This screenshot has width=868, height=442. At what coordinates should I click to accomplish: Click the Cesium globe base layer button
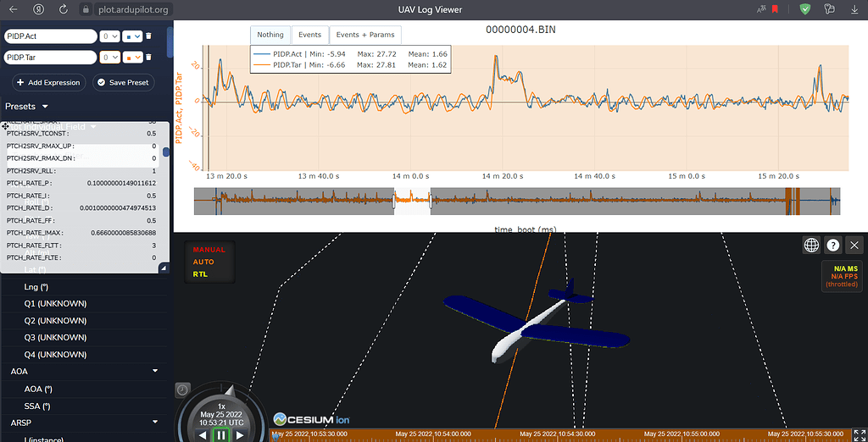(811, 245)
